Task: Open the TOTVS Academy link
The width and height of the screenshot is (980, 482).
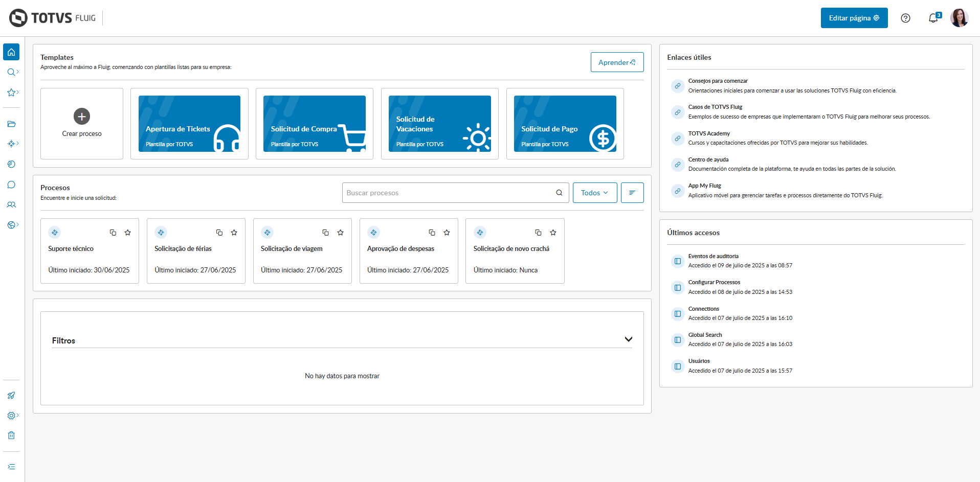Action: 709,133
